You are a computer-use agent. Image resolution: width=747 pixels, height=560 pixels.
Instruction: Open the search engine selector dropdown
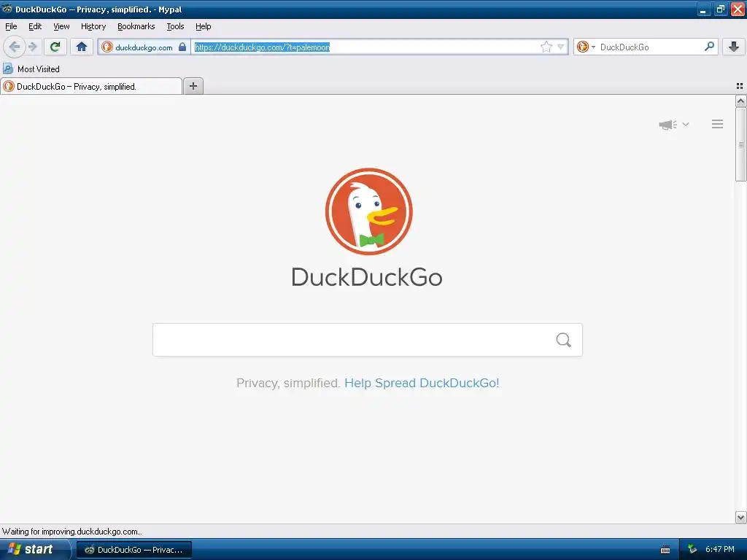(x=586, y=47)
